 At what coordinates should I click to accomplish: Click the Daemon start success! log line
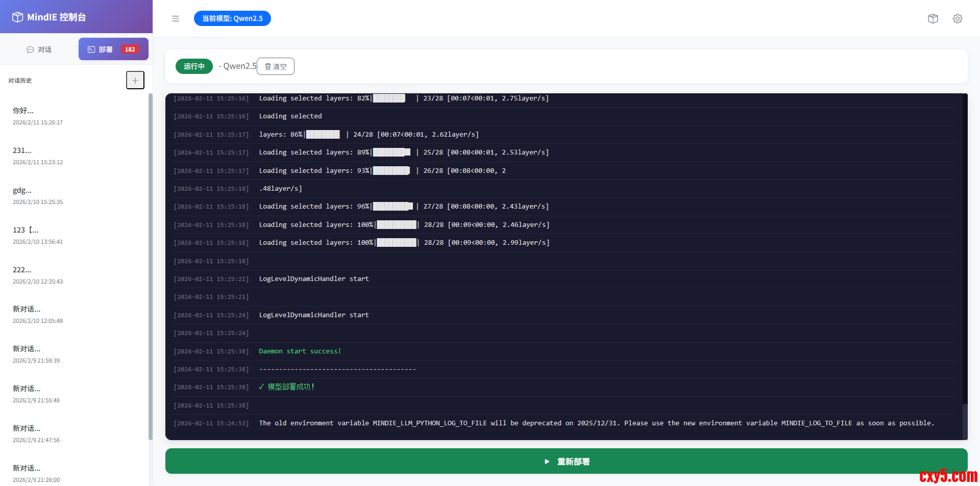tap(563, 351)
